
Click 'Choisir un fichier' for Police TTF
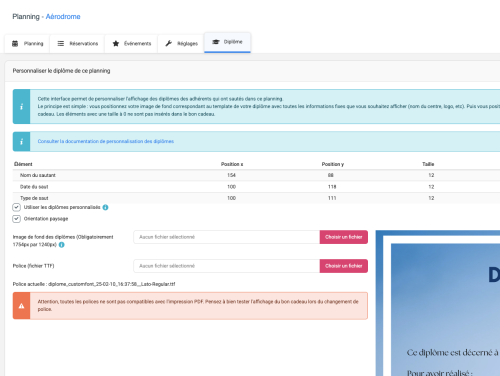coord(344,266)
